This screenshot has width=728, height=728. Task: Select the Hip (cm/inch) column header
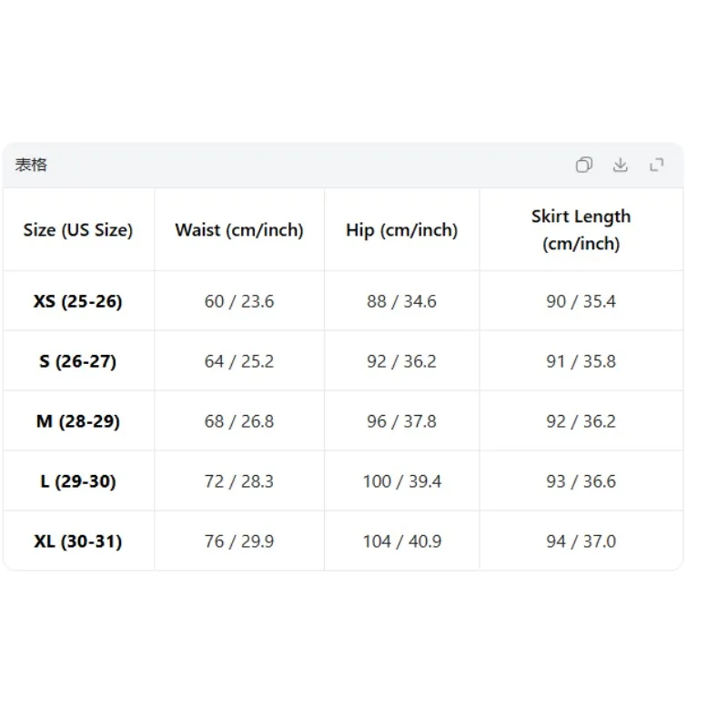pos(402,230)
